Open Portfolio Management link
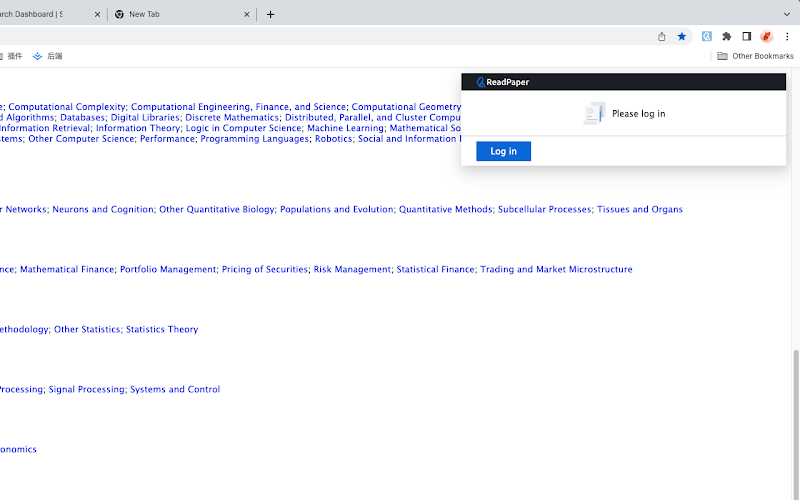Viewport: 800px width, 500px height. pyautogui.click(x=168, y=269)
